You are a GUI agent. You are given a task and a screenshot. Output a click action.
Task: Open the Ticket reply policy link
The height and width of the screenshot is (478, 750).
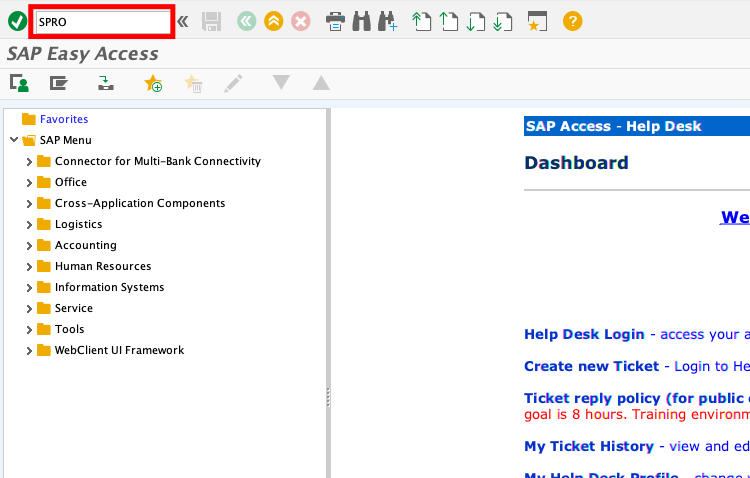637,398
